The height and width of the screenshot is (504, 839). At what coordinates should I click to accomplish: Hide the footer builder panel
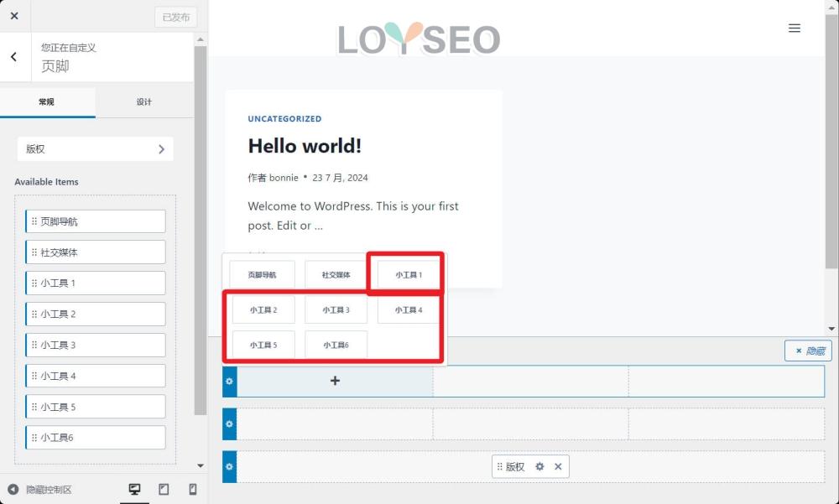(x=807, y=351)
